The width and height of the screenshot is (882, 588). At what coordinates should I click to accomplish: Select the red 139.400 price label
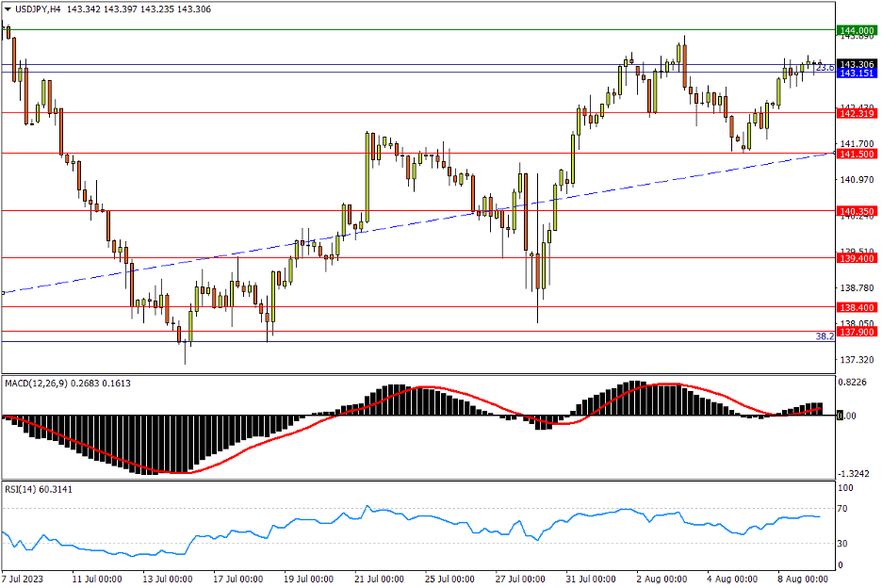point(857,257)
